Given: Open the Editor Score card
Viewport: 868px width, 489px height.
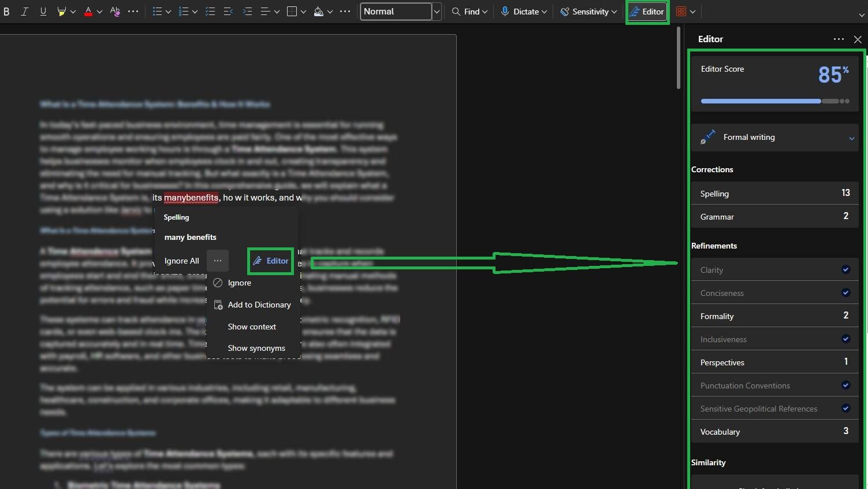Looking at the screenshot, I should pyautogui.click(x=774, y=84).
